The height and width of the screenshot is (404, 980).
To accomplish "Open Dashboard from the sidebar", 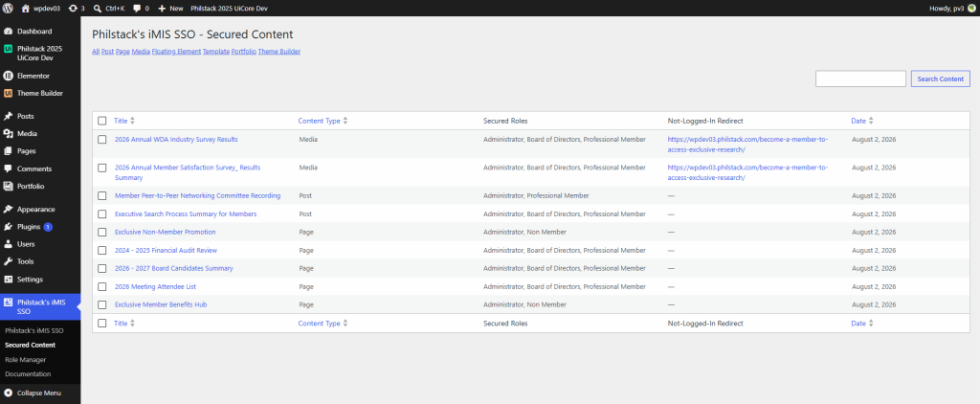I will [x=40, y=32].
